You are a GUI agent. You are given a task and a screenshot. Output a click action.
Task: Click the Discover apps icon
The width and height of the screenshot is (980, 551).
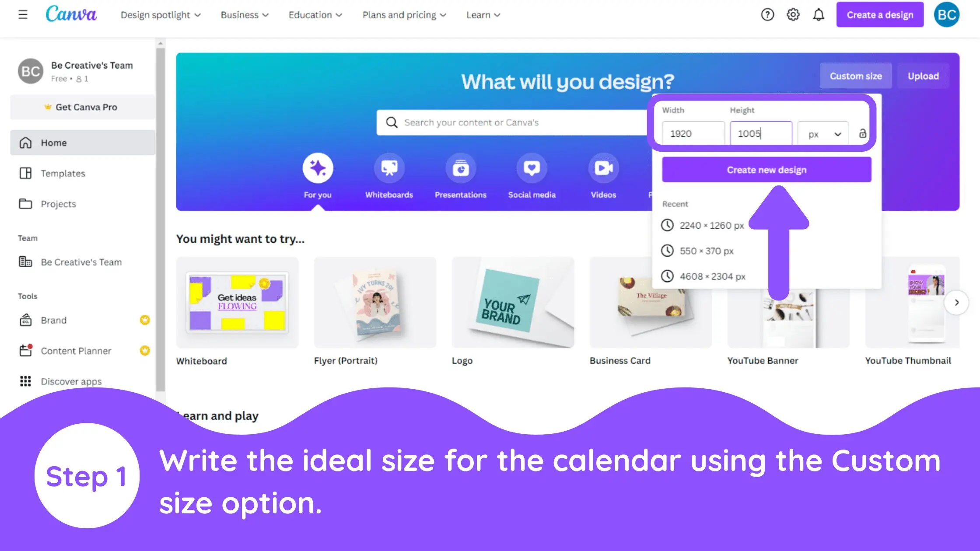coord(25,381)
